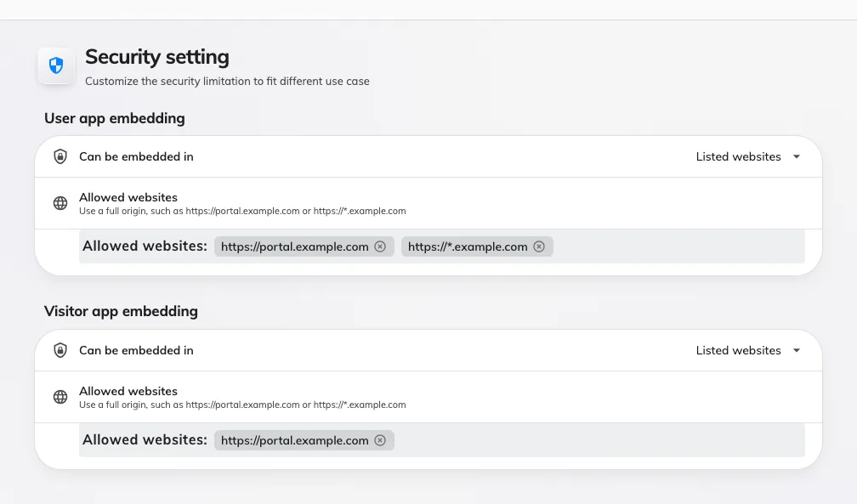
Task: Click dropdown arrow in User app embedding row
Action: (x=797, y=157)
